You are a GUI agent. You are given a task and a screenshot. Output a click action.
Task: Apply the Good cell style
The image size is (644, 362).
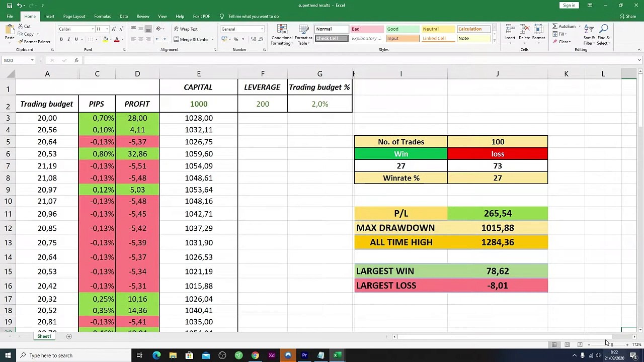(402, 29)
